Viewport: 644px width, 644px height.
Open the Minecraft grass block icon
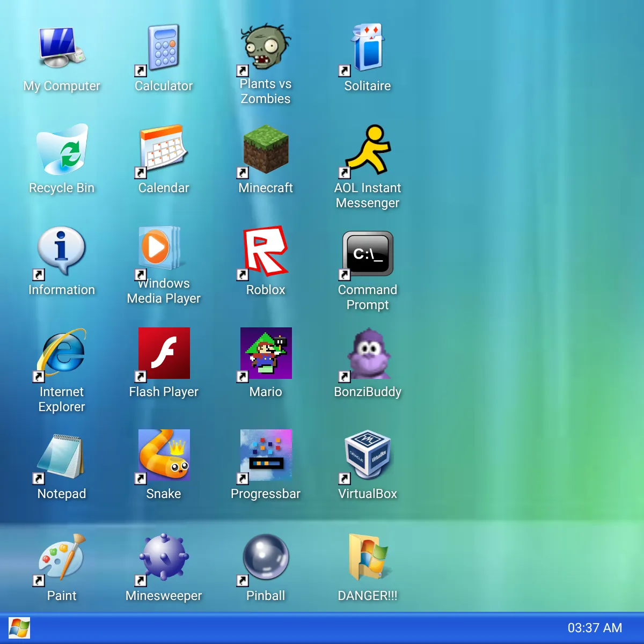pos(266,149)
